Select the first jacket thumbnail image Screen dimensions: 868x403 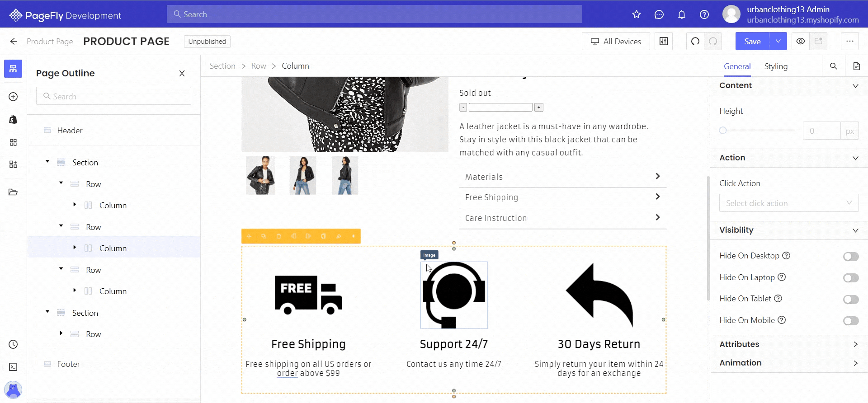[x=260, y=176]
